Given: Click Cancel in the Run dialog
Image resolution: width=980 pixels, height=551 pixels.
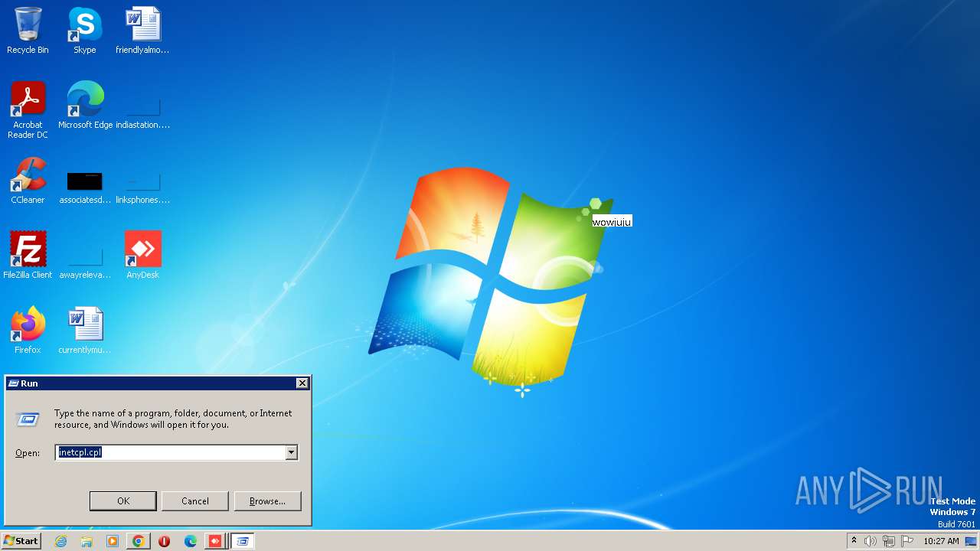Looking at the screenshot, I should click(x=195, y=501).
